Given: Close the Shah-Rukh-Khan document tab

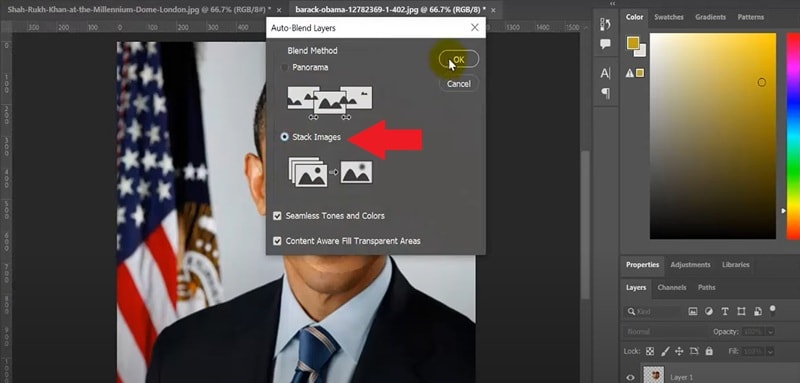Looking at the screenshot, I should [x=280, y=10].
